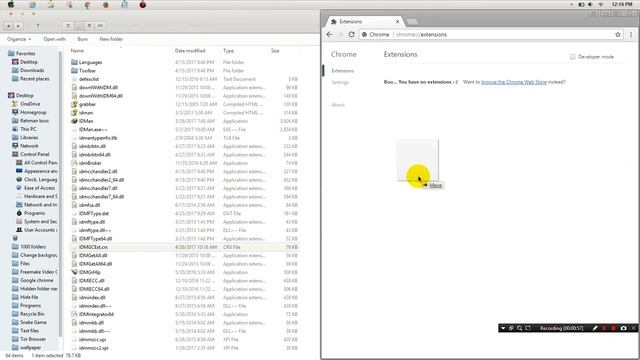This screenshot has height=360, width=640.
Task: Select the IDMGrHlp application icon
Action: pyautogui.click(x=74, y=272)
